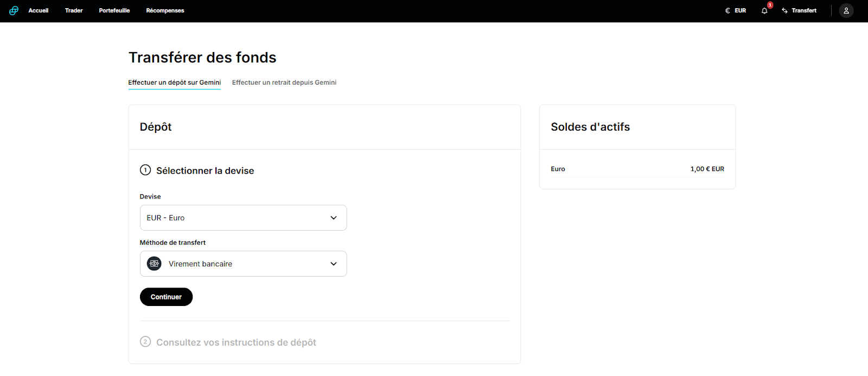This screenshot has width=868, height=376.
Task: Switch to 'Effectuer un retrait depuis Gemini' tab
Action: click(x=284, y=82)
